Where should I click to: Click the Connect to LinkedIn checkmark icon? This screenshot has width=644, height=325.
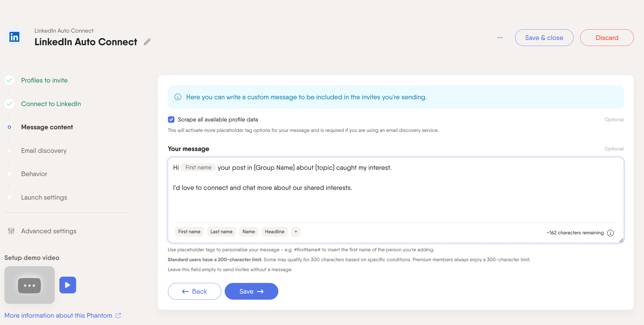click(x=9, y=104)
